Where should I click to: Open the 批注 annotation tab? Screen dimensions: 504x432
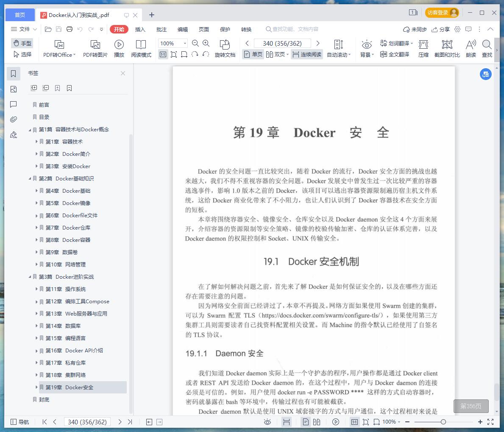162,29
